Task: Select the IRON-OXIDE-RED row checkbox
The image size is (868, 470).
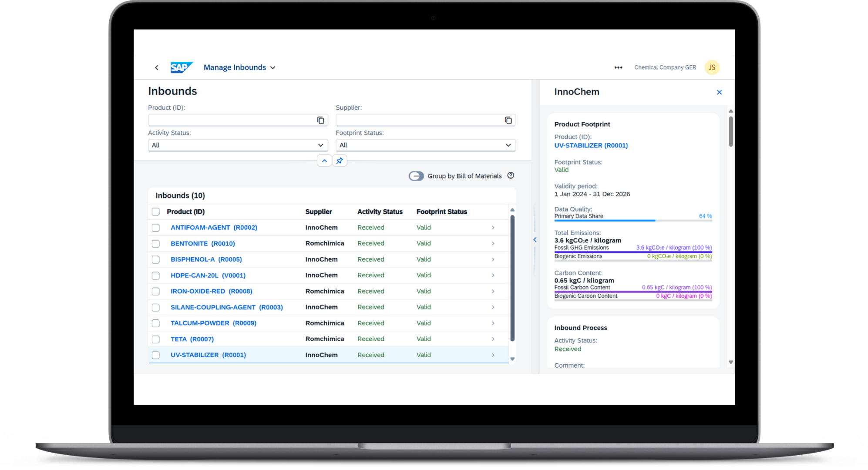Action: click(x=155, y=292)
